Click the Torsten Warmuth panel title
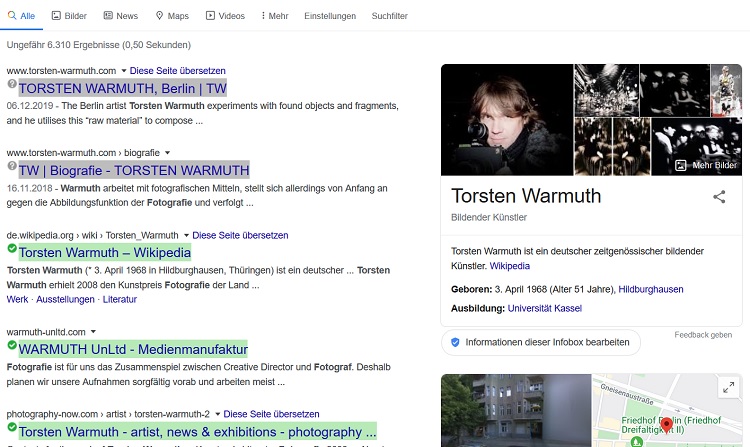 (x=526, y=196)
